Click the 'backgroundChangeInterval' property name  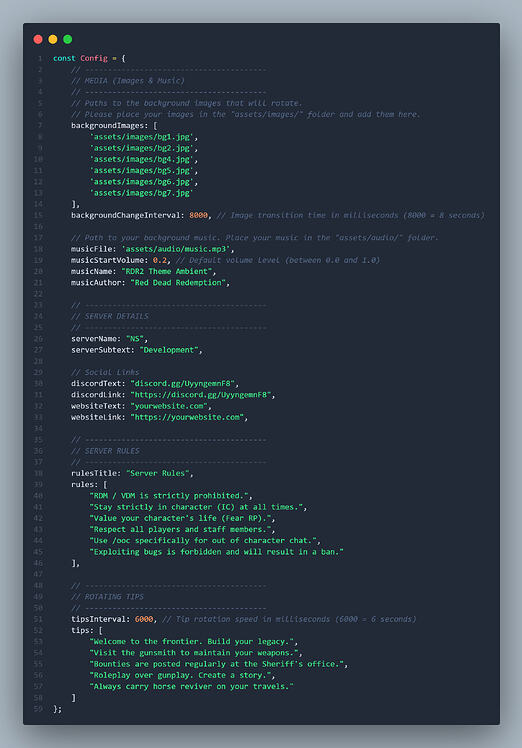click(x=125, y=215)
